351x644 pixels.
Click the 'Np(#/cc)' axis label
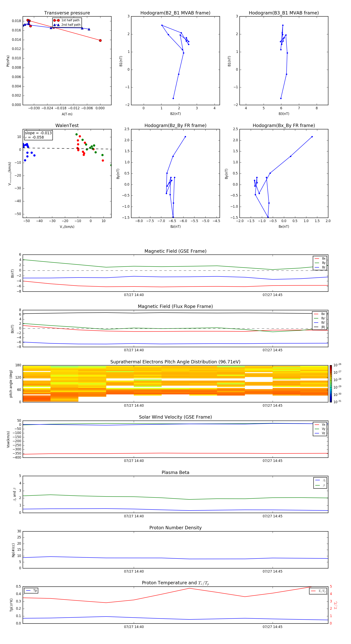pyautogui.click(x=13, y=550)
